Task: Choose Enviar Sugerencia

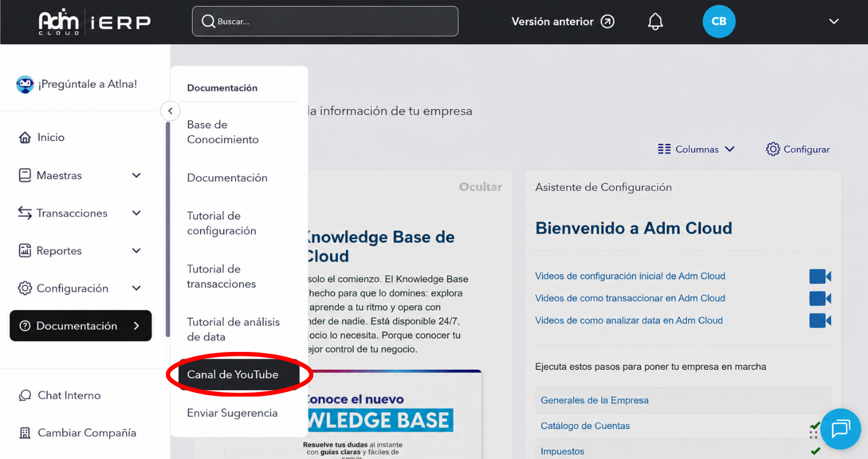Action: coord(233,413)
